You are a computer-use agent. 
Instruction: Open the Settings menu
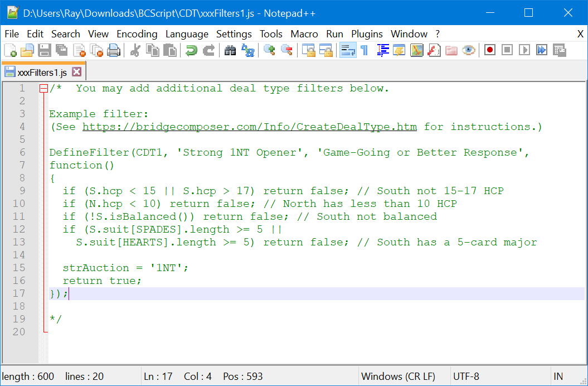234,34
